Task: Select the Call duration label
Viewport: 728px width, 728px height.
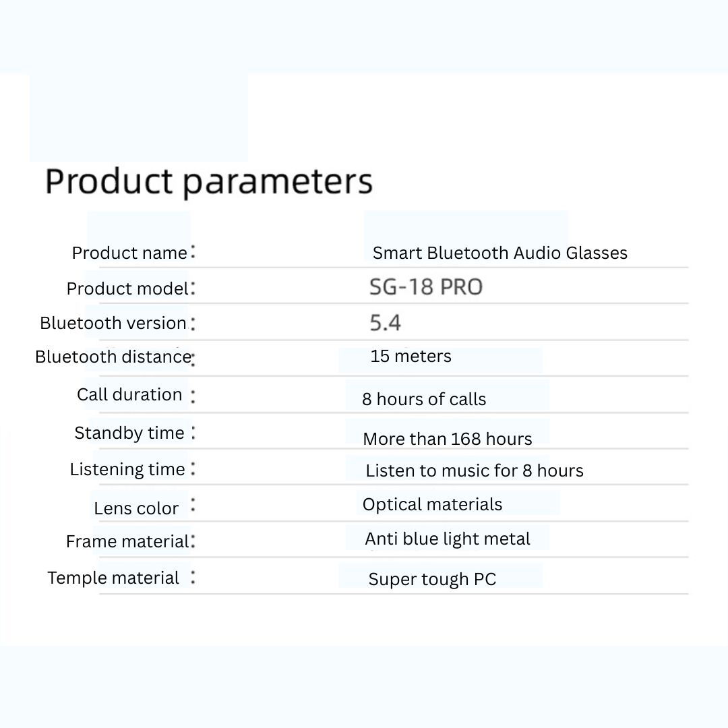Action: (x=129, y=394)
